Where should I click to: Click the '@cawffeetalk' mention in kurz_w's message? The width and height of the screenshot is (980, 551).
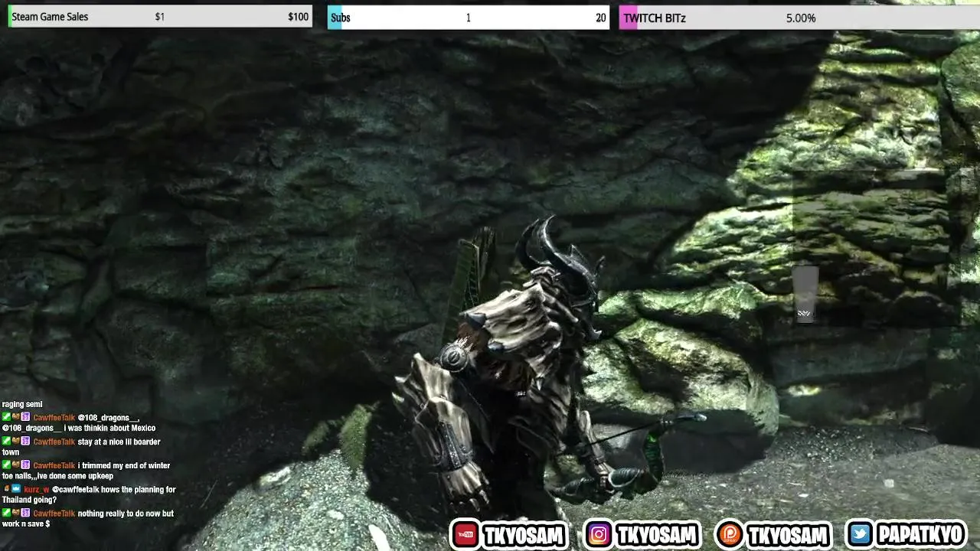pyautogui.click(x=75, y=489)
